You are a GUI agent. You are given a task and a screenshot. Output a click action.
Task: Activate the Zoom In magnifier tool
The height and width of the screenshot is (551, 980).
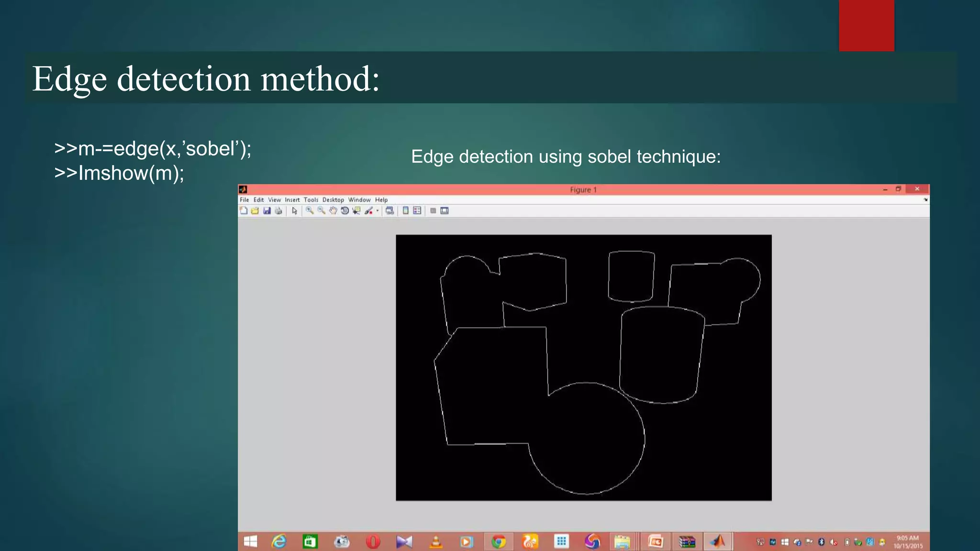click(x=310, y=210)
